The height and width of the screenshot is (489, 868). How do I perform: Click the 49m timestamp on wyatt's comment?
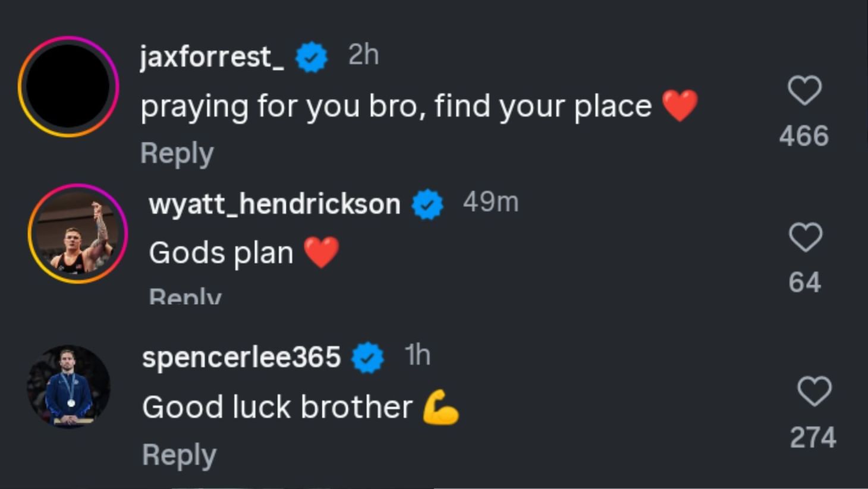491,203
